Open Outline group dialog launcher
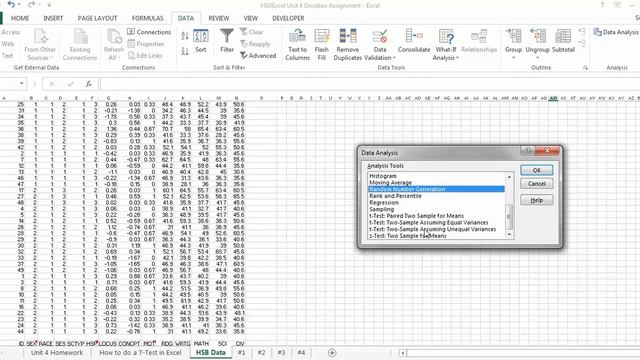640x360 pixels. pos(585,68)
